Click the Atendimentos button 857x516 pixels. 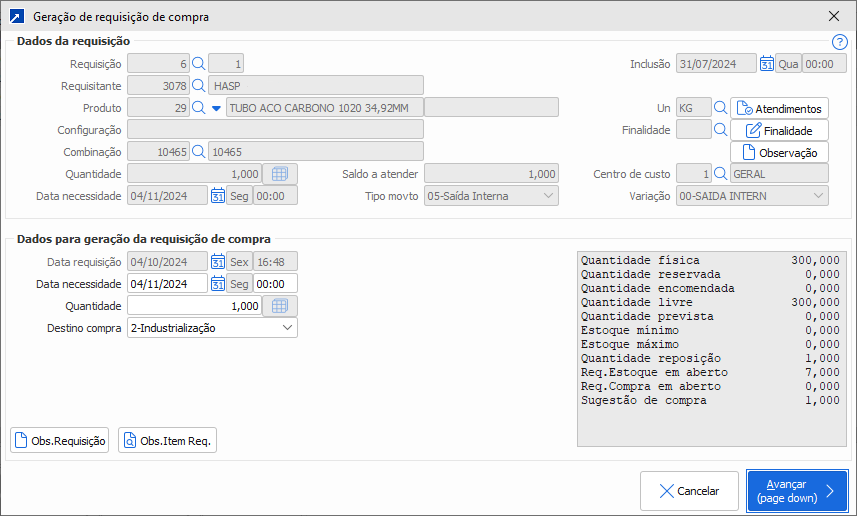[780, 109]
